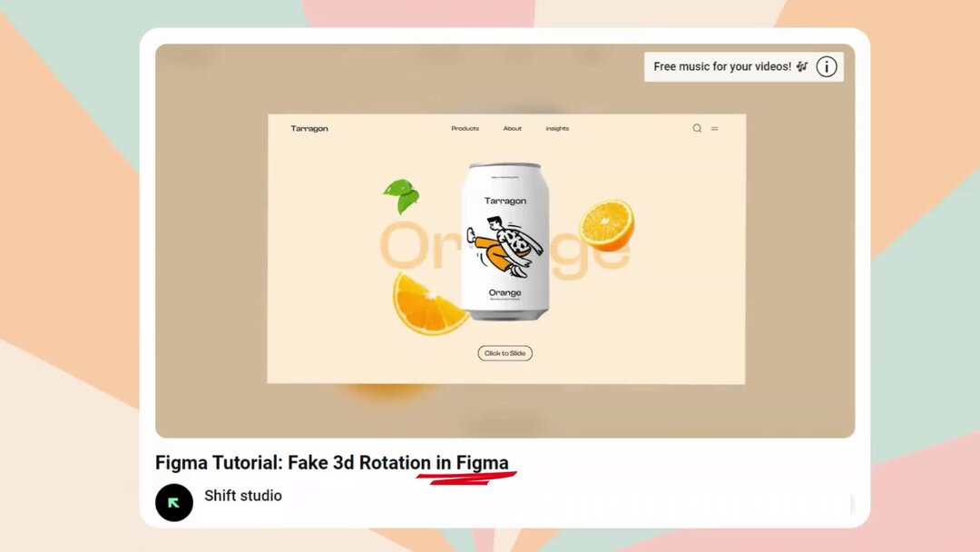Select About in the Tarragon navigation
980x552 pixels.
point(512,128)
